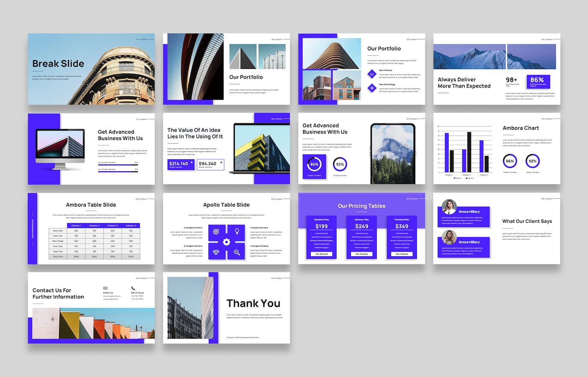Click the Column 1 table header
Viewport: 588px width, 377px height.
tap(76, 225)
